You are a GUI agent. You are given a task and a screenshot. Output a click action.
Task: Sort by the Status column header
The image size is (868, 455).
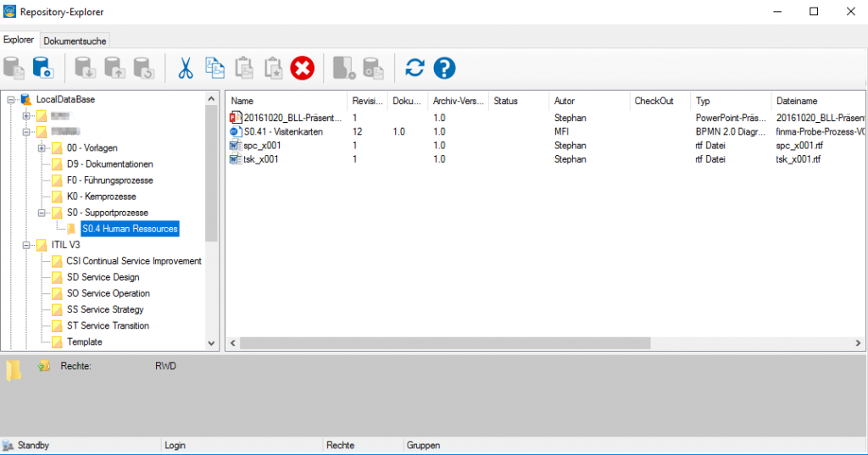pos(519,101)
